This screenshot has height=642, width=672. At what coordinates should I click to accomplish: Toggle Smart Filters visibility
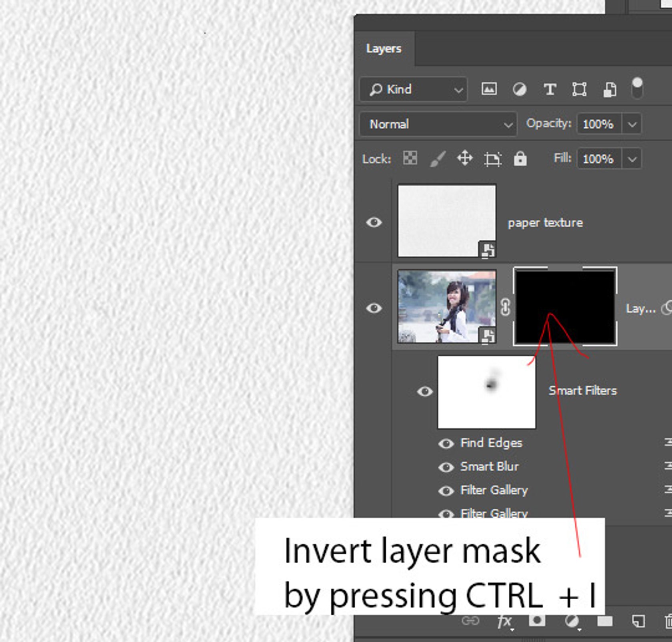pos(425,392)
